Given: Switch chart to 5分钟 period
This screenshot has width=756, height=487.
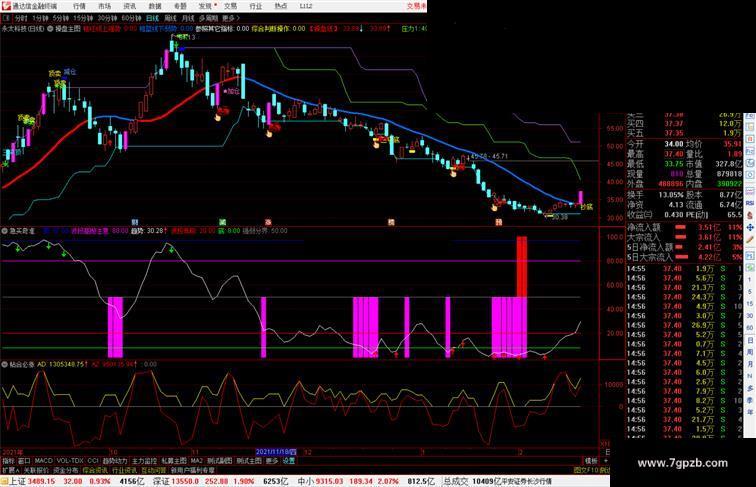Looking at the screenshot, I should click(x=61, y=18).
